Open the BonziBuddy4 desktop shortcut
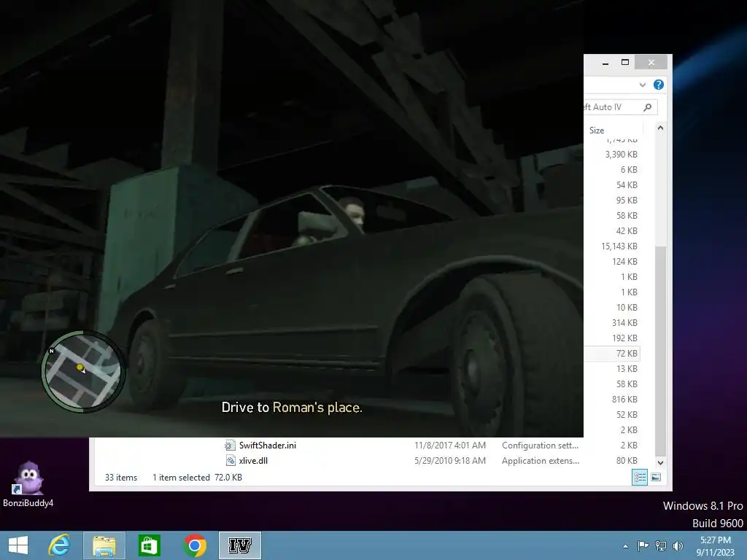This screenshot has height=560, width=747. coord(28,484)
